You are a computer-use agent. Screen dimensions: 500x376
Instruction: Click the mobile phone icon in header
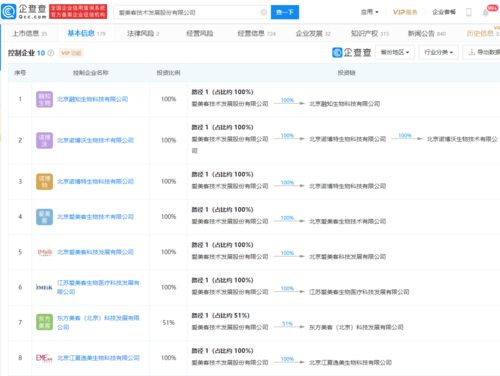469,12
